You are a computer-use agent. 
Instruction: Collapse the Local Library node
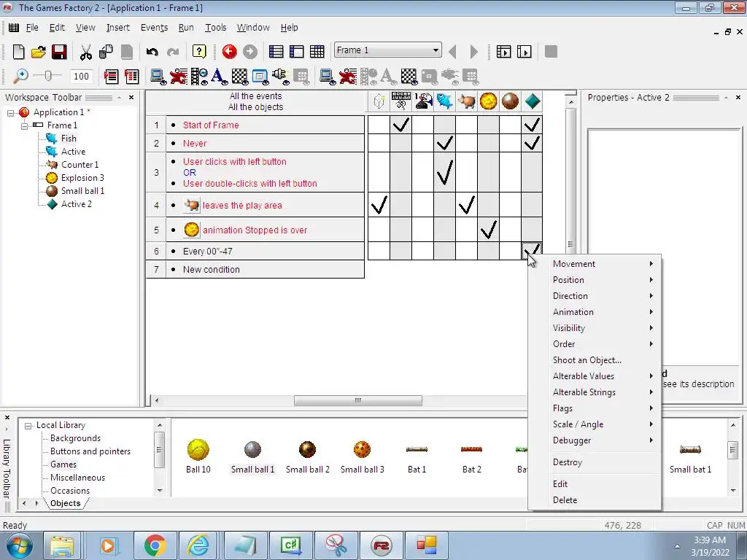pyautogui.click(x=28, y=426)
